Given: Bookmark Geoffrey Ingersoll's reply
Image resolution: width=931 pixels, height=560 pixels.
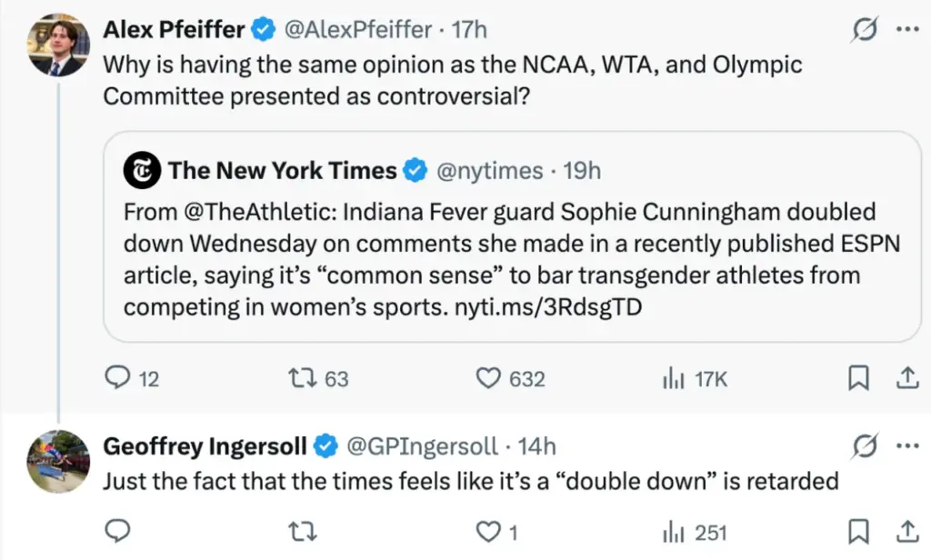Looking at the screenshot, I should [x=858, y=532].
